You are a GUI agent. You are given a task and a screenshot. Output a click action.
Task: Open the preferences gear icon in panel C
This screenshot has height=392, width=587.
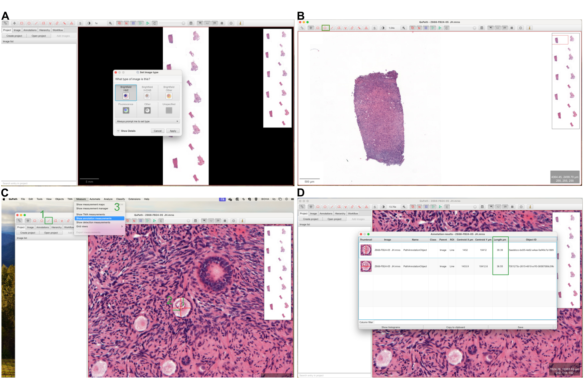coord(234,221)
